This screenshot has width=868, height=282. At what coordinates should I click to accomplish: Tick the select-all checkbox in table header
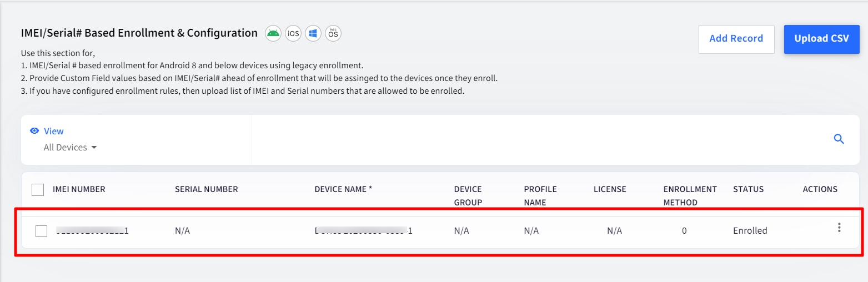pyautogui.click(x=38, y=190)
